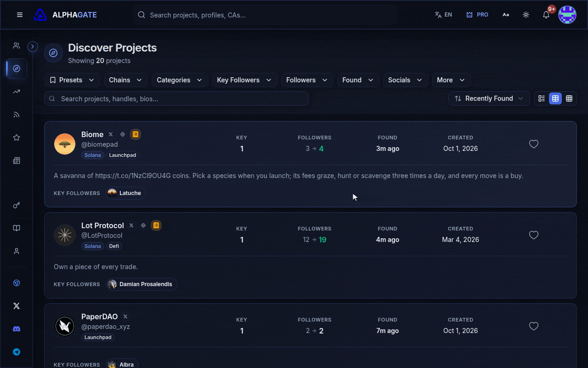Open the sidebar newspaper icon

pos(17,161)
